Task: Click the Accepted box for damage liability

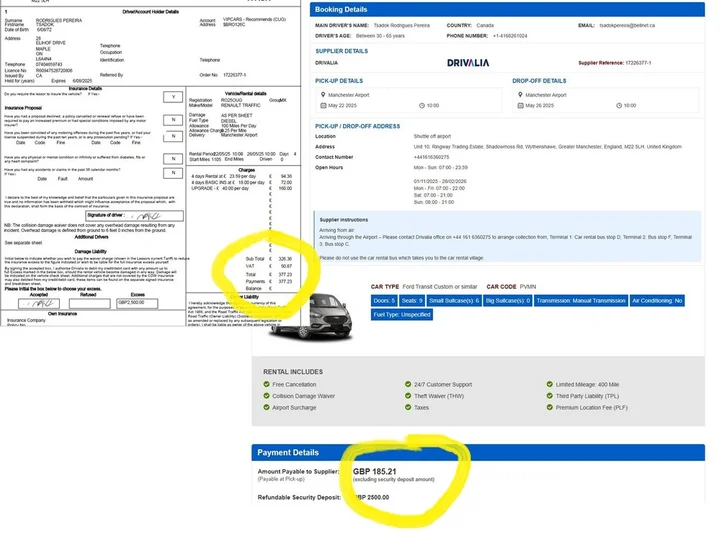Action: pos(38,302)
